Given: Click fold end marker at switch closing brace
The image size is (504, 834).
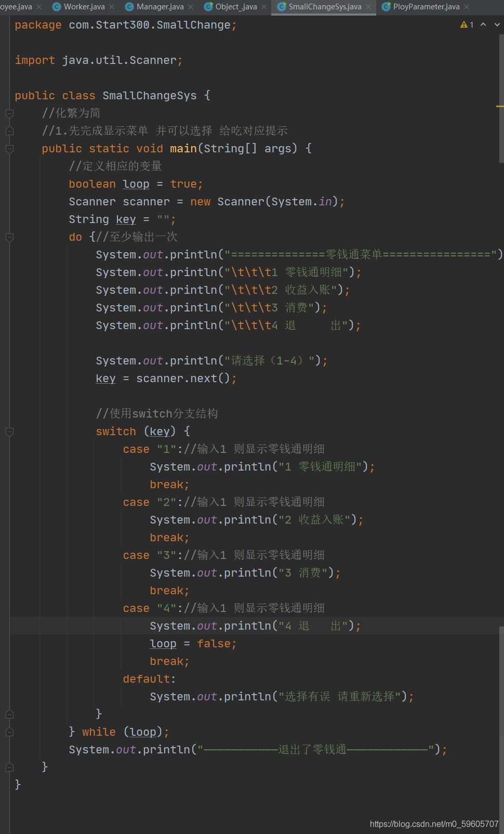Looking at the screenshot, I should (x=9, y=714).
